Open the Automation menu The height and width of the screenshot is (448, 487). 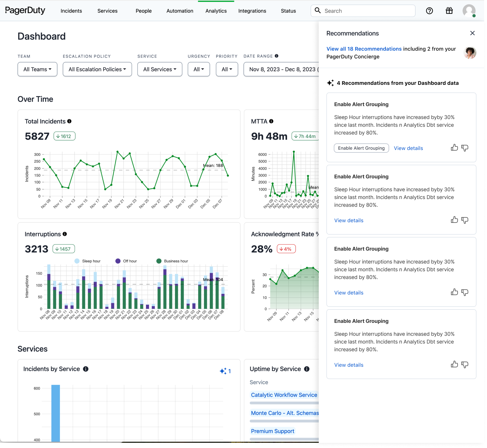(x=180, y=11)
